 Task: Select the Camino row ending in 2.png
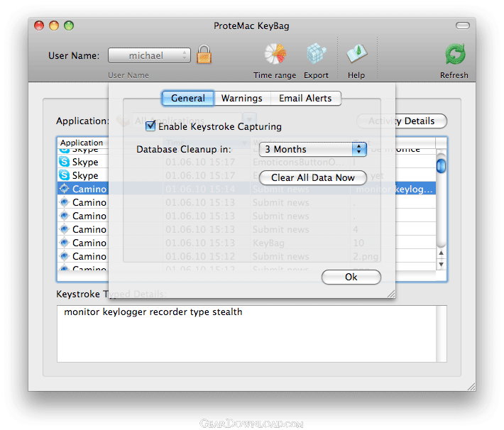click(x=246, y=256)
